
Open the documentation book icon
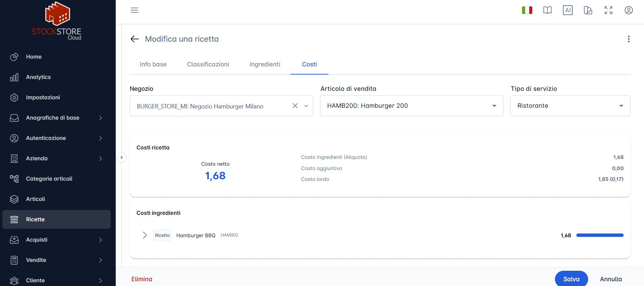point(548,10)
